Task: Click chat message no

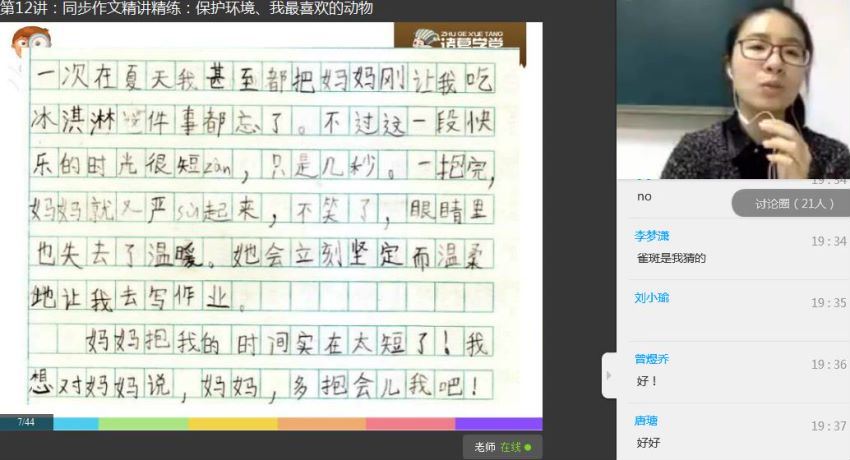Action: coord(644,197)
